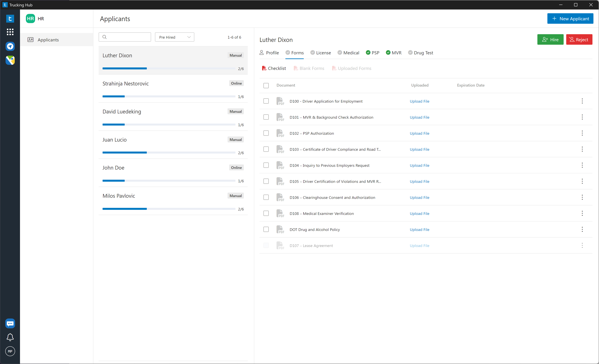Toggle the select-all Document header checkbox
Screen dimensions: 599x364
pyautogui.click(x=266, y=85)
